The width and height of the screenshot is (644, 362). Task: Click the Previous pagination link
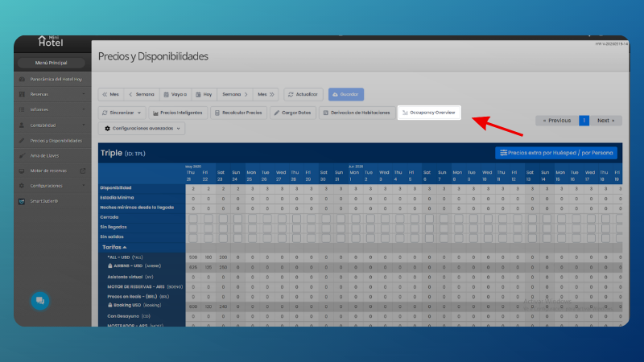coord(556,121)
